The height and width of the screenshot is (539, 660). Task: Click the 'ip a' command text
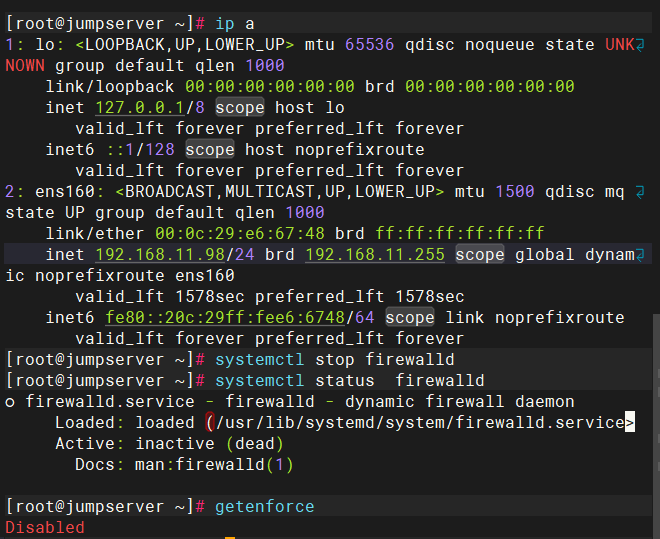[234, 24]
